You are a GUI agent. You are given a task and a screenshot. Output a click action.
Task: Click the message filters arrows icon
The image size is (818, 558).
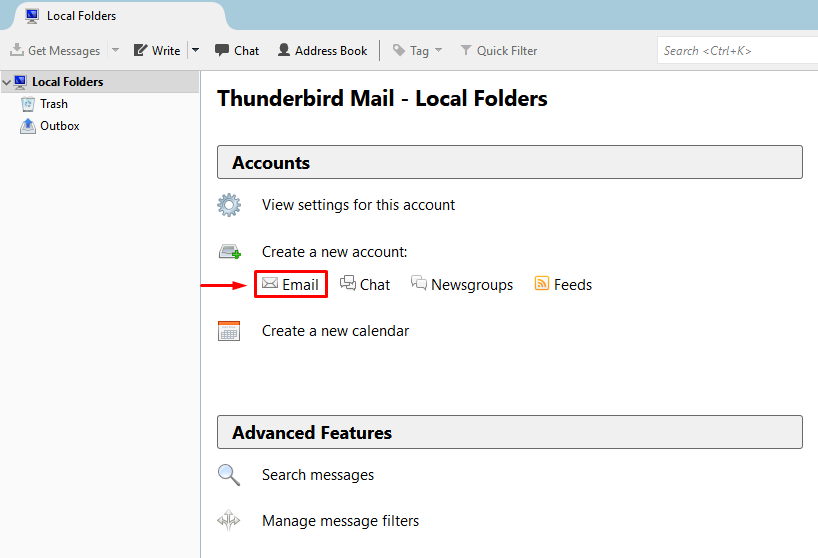tap(228, 520)
